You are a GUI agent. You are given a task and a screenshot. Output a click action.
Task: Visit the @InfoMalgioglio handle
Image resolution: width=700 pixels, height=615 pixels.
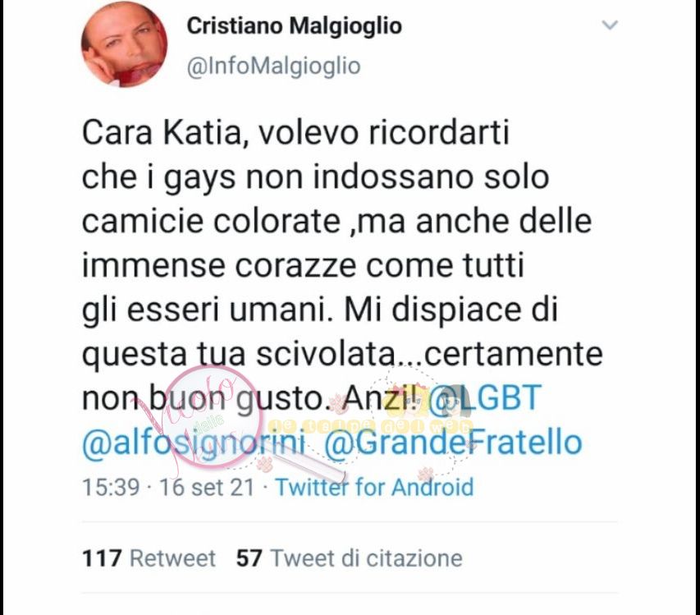273,67
